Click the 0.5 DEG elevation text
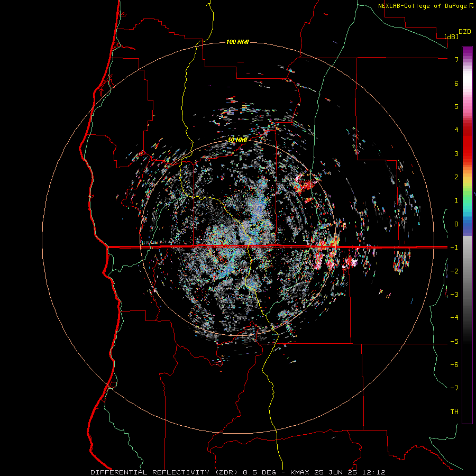This screenshot has height=476, width=476. (259, 472)
